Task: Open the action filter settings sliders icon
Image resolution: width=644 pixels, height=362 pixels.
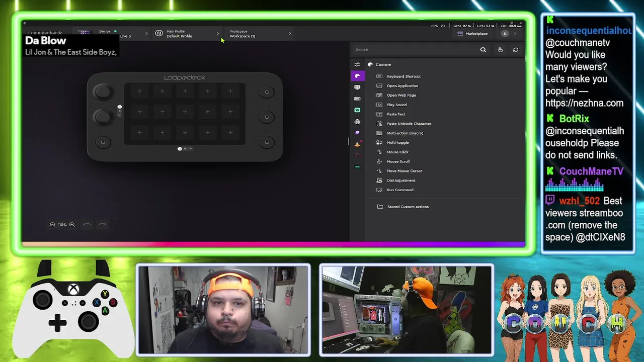Action: 357,64
